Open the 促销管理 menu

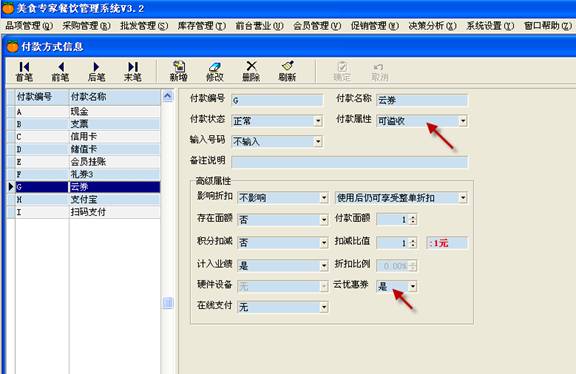(x=375, y=26)
